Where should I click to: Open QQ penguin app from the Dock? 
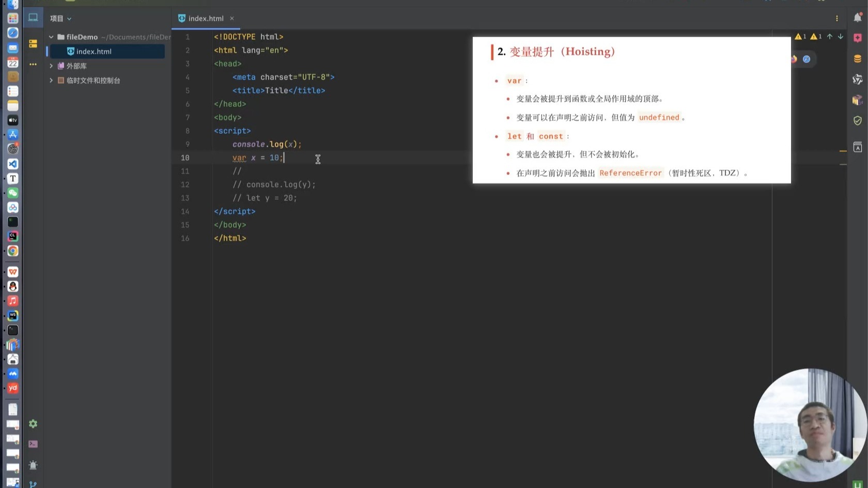(13, 286)
